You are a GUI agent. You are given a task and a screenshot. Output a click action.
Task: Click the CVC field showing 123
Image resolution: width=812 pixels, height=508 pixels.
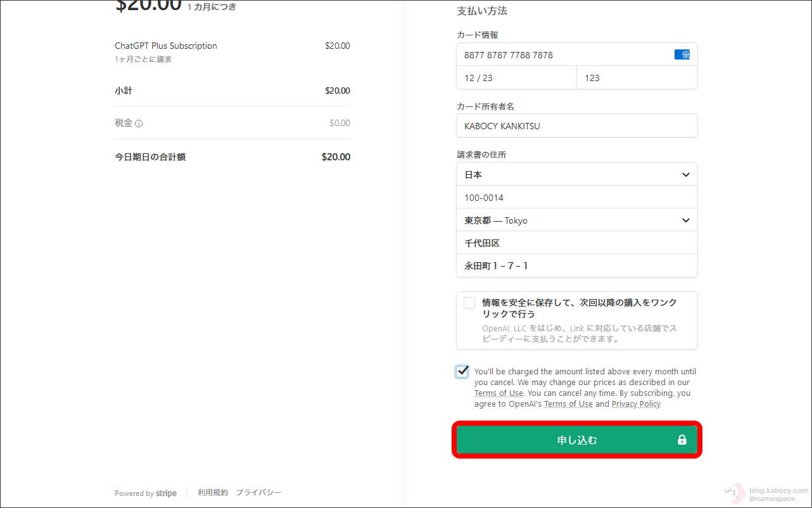pyautogui.click(x=637, y=78)
